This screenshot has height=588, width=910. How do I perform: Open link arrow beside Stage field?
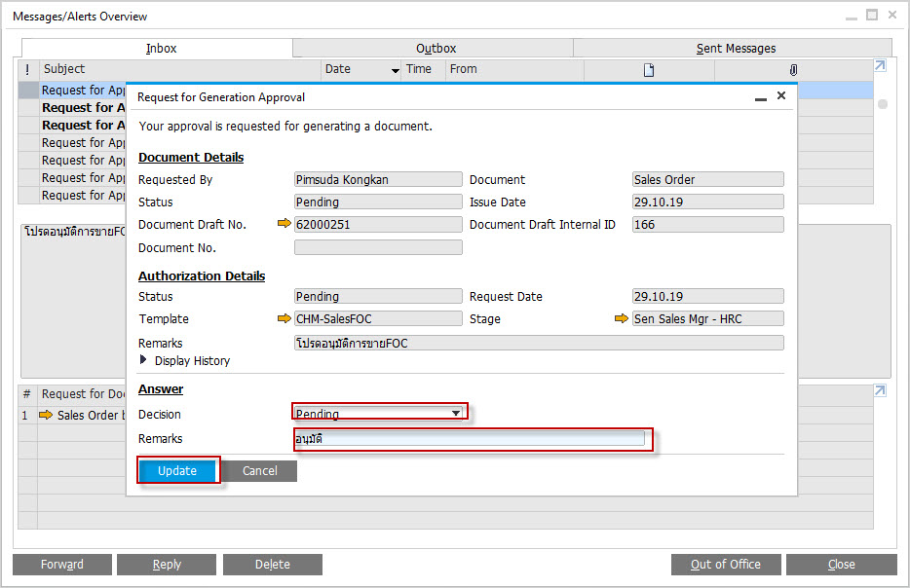click(x=621, y=318)
